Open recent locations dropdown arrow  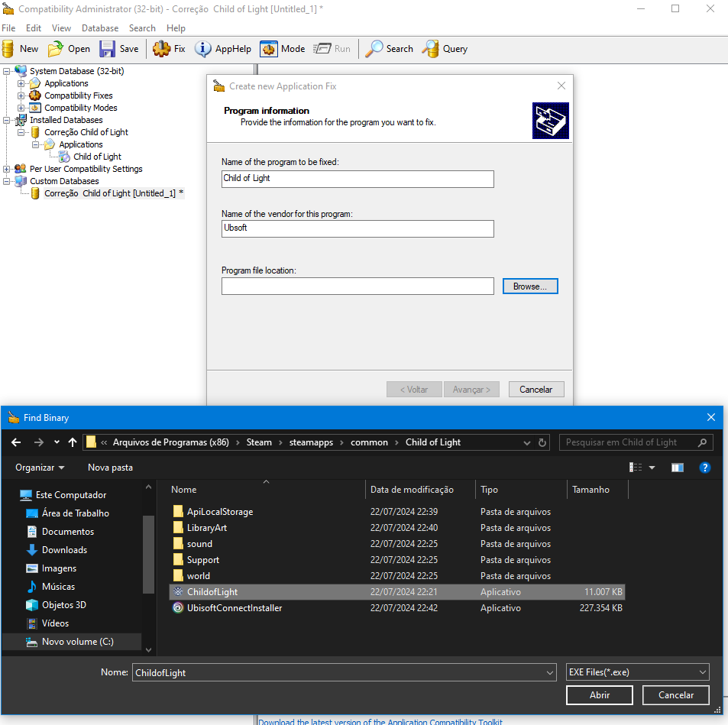pos(57,442)
